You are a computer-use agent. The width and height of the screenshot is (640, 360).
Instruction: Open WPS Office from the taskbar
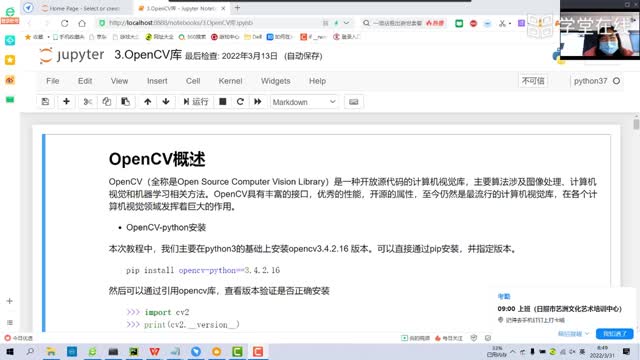(154, 351)
